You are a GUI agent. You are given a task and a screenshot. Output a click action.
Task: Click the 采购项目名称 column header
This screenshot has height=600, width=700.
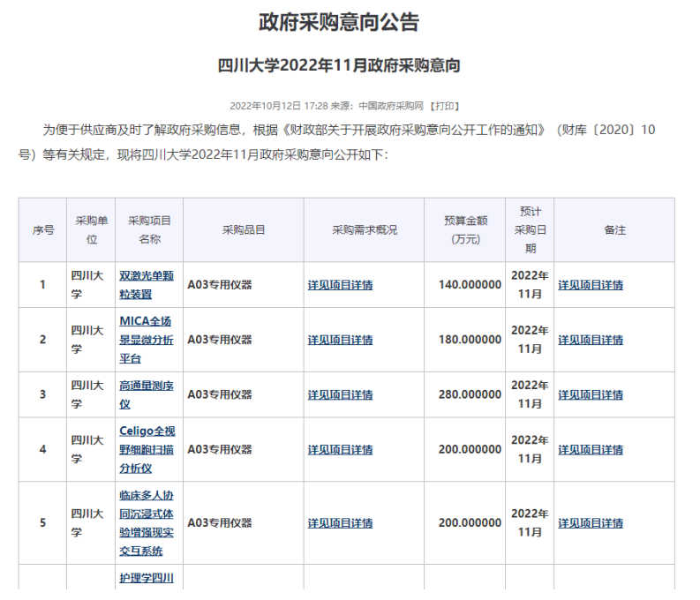[x=149, y=229]
